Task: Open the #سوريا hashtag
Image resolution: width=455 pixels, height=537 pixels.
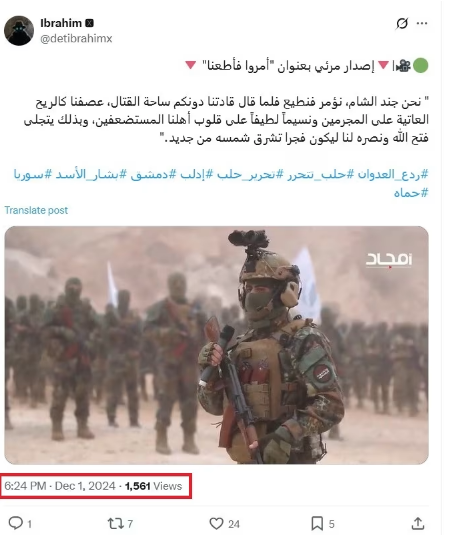Action: (33, 174)
